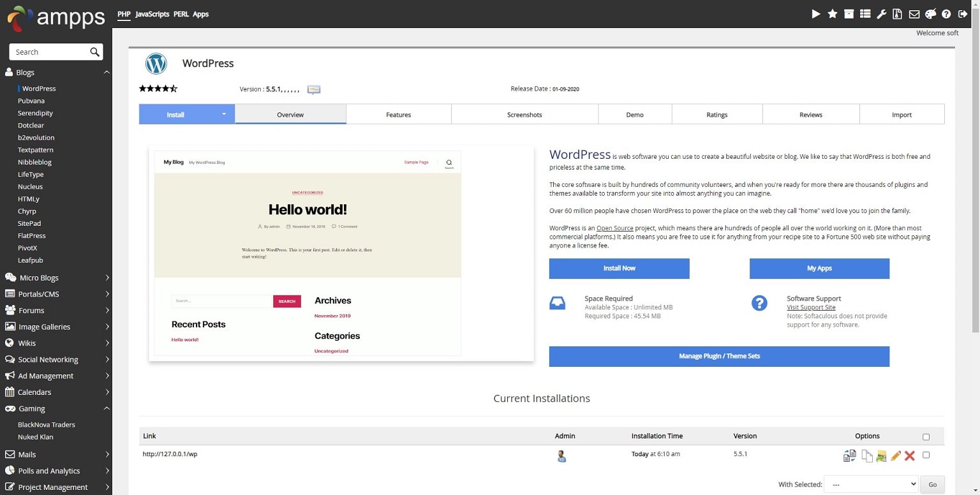
Task: Expand the Mails category
Action: [56, 454]
